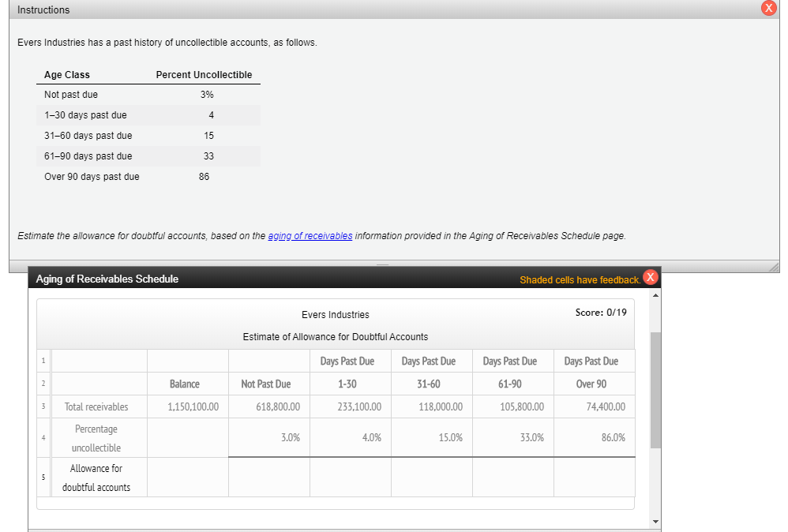Open the aging of receivables hyperlink

tap(310, 235)
